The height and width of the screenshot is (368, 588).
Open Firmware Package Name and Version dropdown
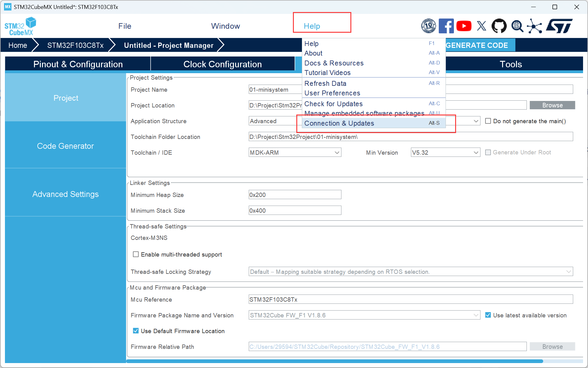click(x=365, y=315)
